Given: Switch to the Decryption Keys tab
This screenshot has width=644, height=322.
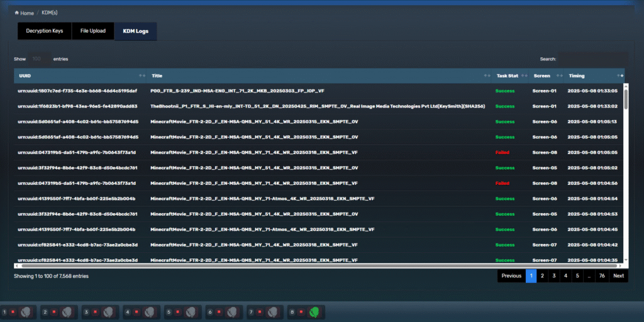Looking at the screenshot, I should tap(44, 31).
